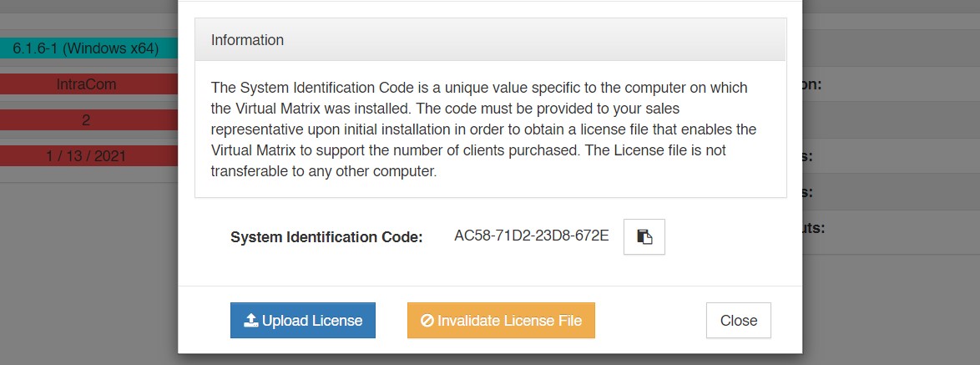The width and height of the screenshot is (980, 365).
Task: Close the license dialog
Action: [738, 321]
